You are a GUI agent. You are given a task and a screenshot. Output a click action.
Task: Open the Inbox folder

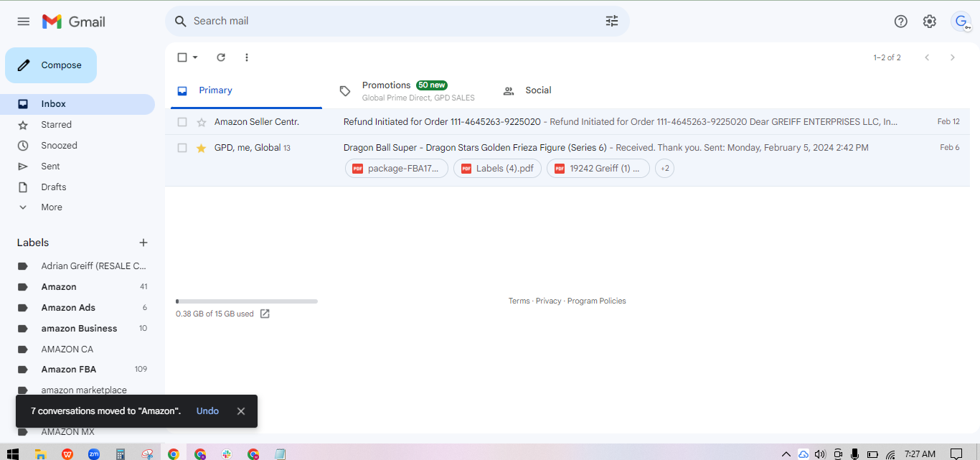77,104
